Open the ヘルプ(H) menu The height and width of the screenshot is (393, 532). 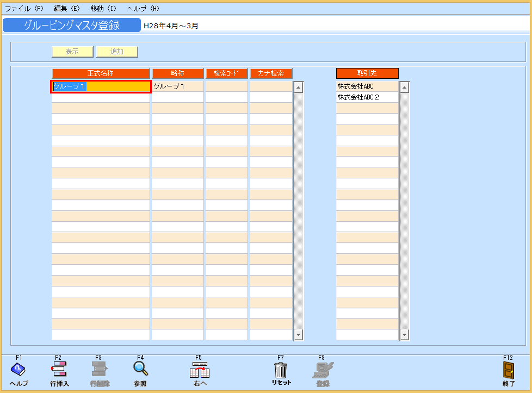pyautogui.click(x=143, y=9)
